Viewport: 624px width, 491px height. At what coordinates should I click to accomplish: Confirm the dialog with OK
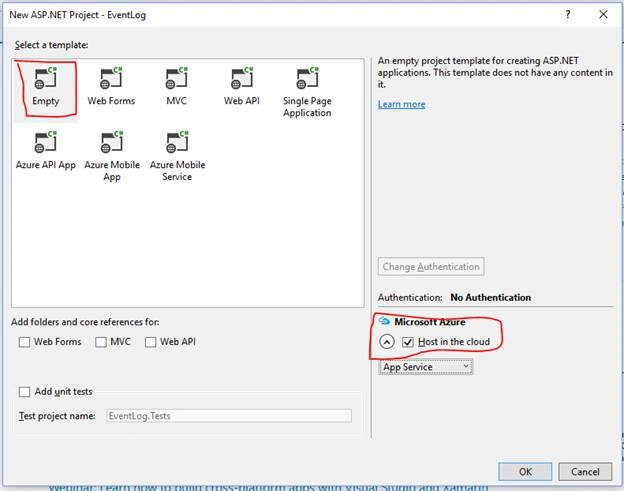coord(525,472)
